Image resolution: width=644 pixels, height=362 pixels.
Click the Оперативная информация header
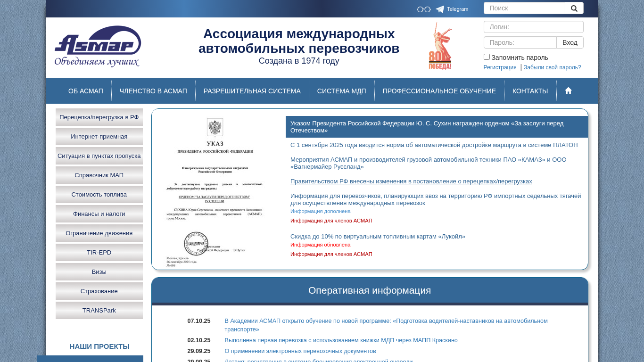tap(370, 290)
